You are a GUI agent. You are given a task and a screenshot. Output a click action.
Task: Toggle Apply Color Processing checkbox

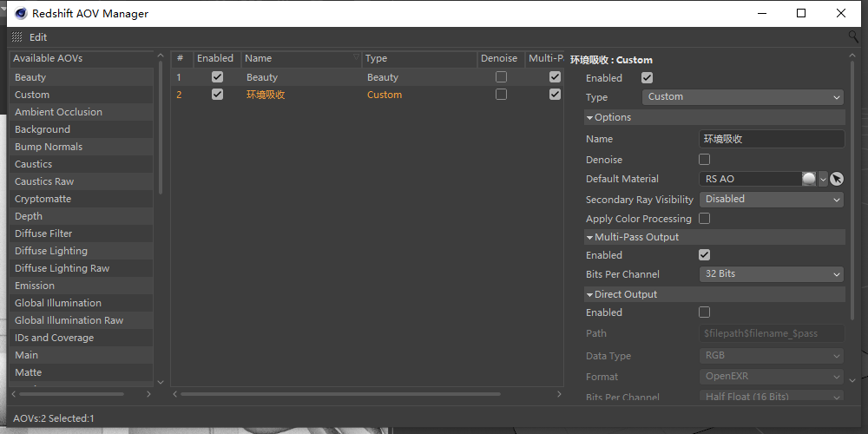[x=704, y=219]
